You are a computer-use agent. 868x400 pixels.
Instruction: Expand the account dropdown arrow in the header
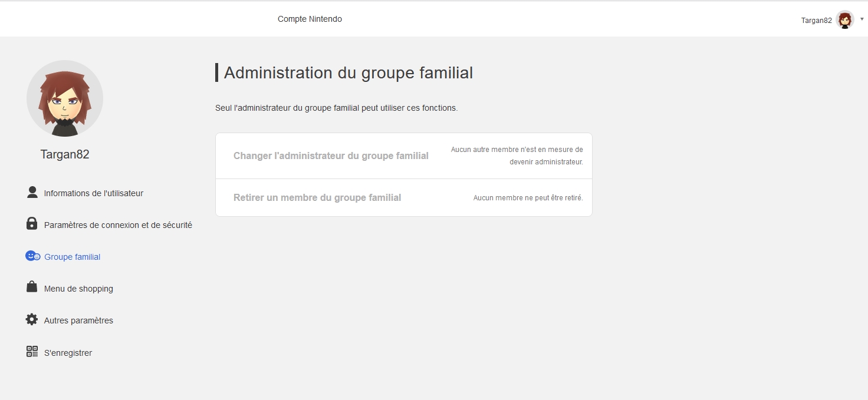pos(862,19)
